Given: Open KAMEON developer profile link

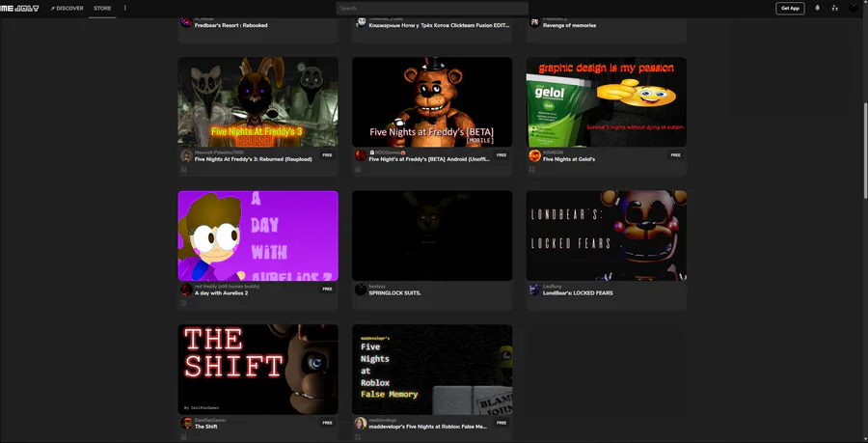Looking at the screenshot, I should 553,152.
